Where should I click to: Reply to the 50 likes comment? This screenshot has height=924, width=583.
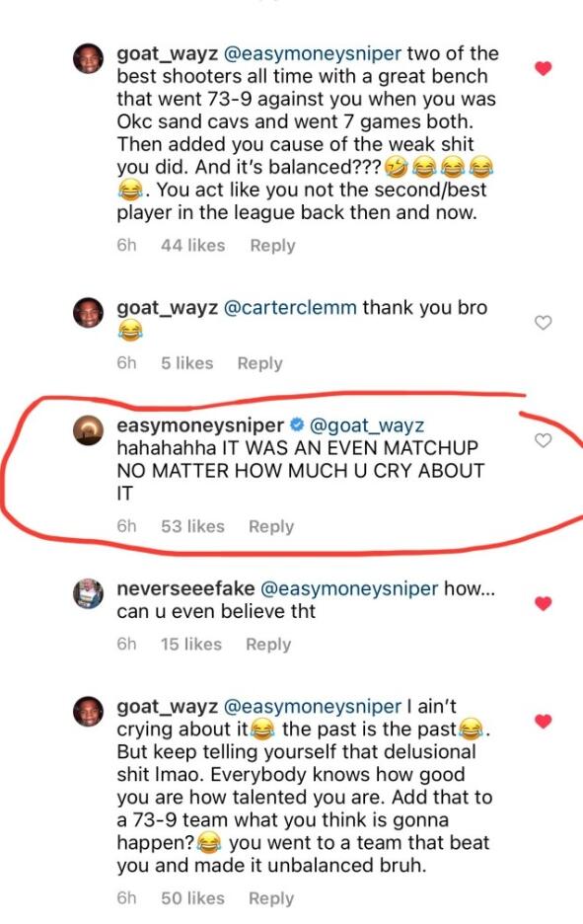271,898
